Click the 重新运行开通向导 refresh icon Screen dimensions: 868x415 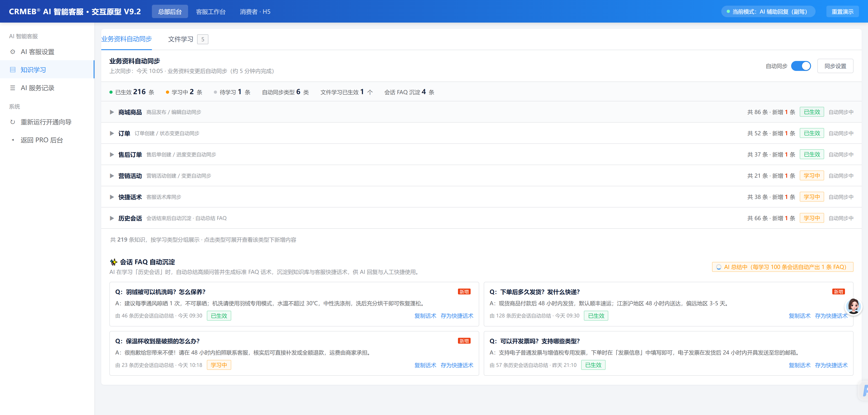point(12,122)
